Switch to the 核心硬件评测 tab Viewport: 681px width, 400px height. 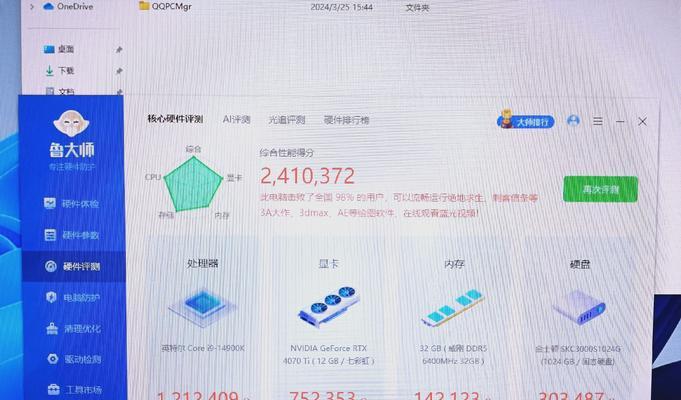click(x=175, y=119)
